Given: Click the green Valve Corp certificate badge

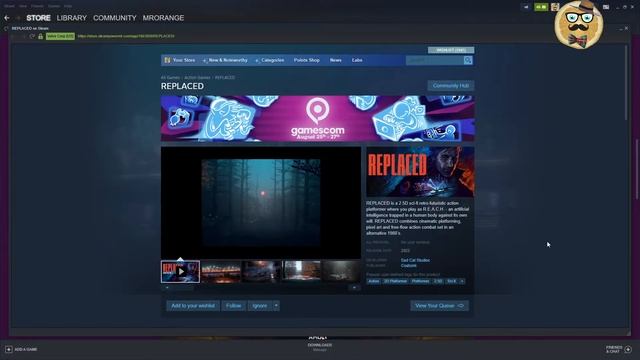Looking at the screenshot, I should (x=60, y=36).
